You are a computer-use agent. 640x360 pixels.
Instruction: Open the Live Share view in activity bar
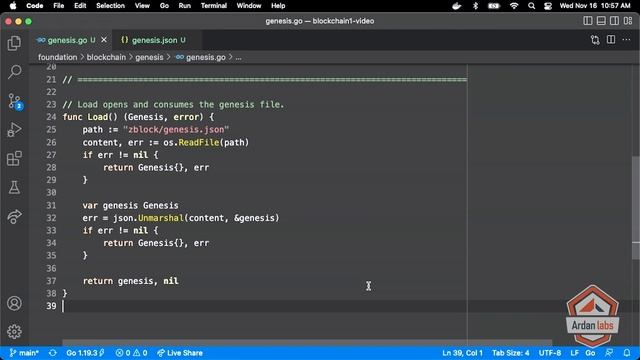coord(14,216)
